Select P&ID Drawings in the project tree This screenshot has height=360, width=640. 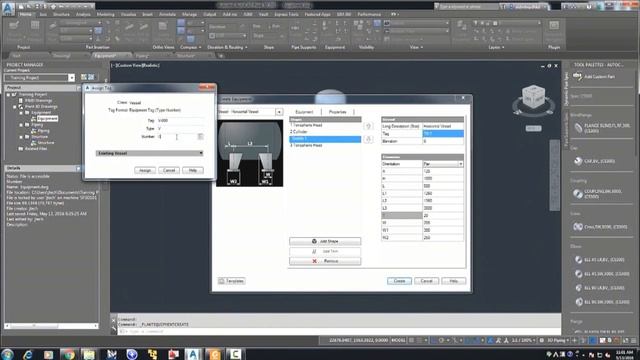[38, 100]
